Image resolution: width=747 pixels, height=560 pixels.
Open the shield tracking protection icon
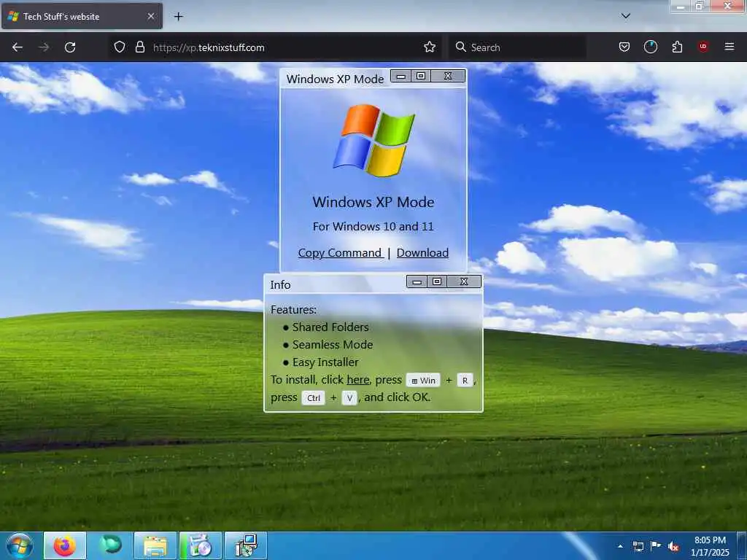pos(120,47)
